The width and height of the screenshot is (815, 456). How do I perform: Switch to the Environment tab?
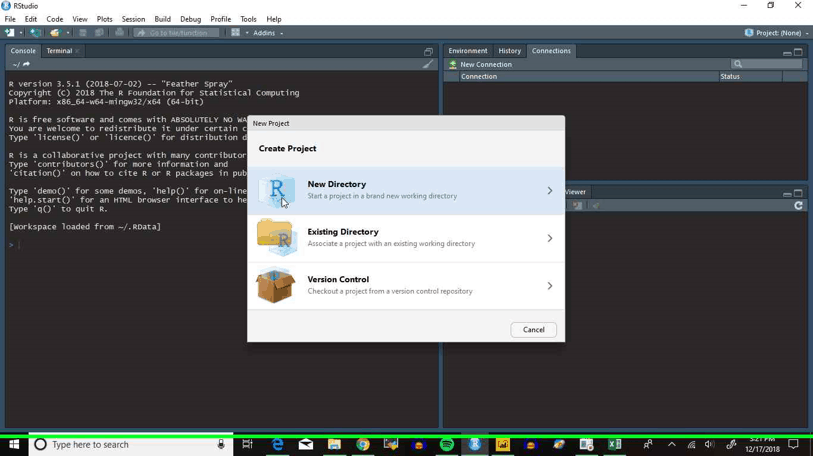tap(468, 51)
